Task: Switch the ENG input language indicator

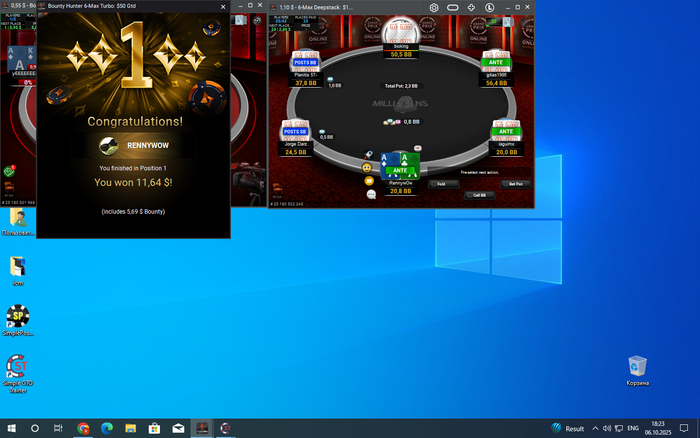Action: [633, 428]
